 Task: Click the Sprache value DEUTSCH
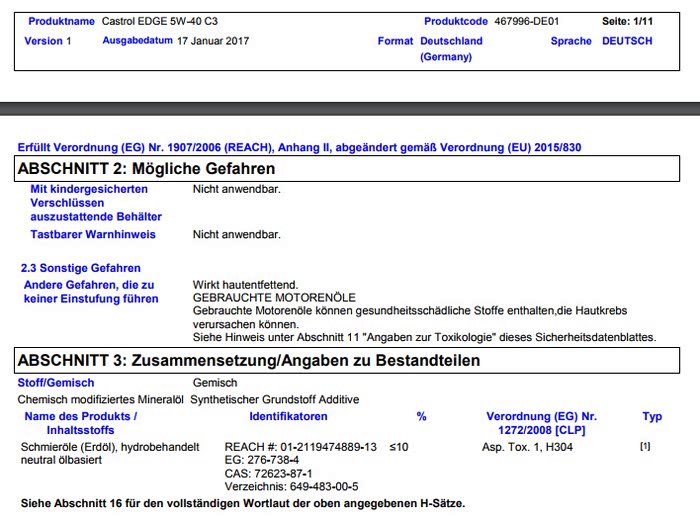(627, 41)
